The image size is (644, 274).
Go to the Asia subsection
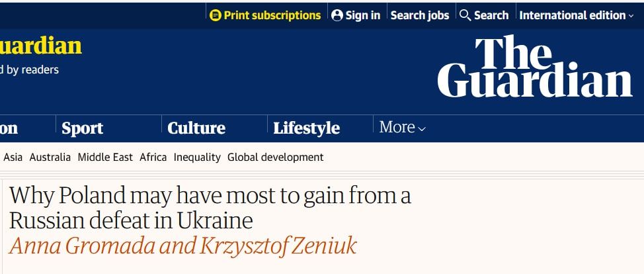(x=13, y=157)
